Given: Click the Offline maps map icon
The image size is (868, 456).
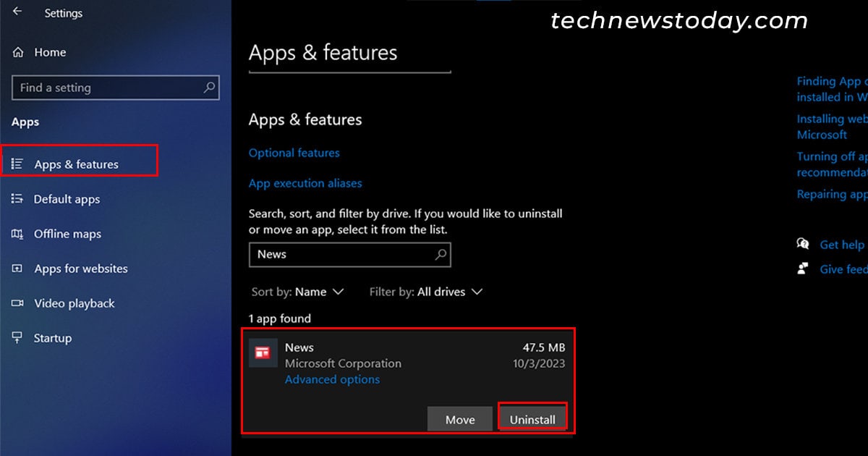Looking at the screenshot, I should (x=18, y=234).
